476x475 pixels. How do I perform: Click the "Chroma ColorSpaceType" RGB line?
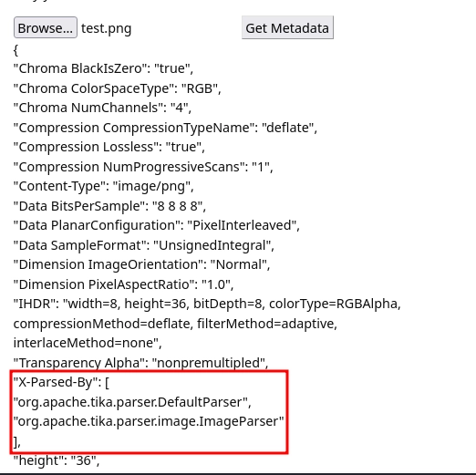(117, 88)
